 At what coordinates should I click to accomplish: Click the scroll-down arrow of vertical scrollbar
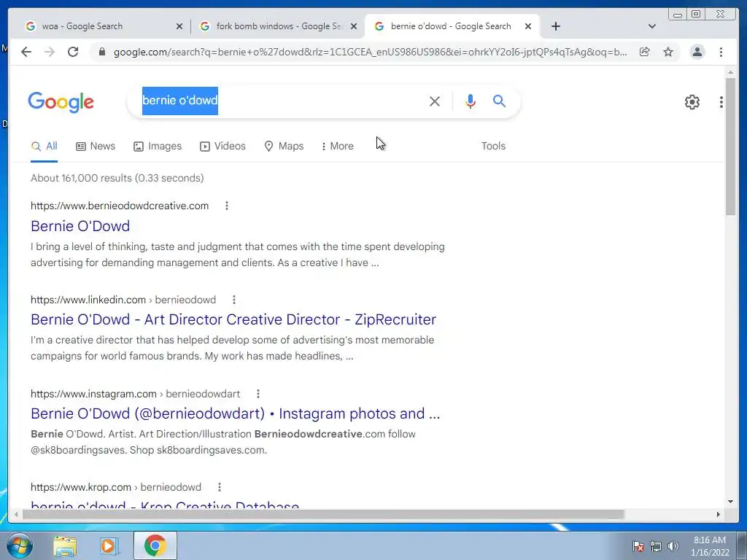[x=730, y=502]
